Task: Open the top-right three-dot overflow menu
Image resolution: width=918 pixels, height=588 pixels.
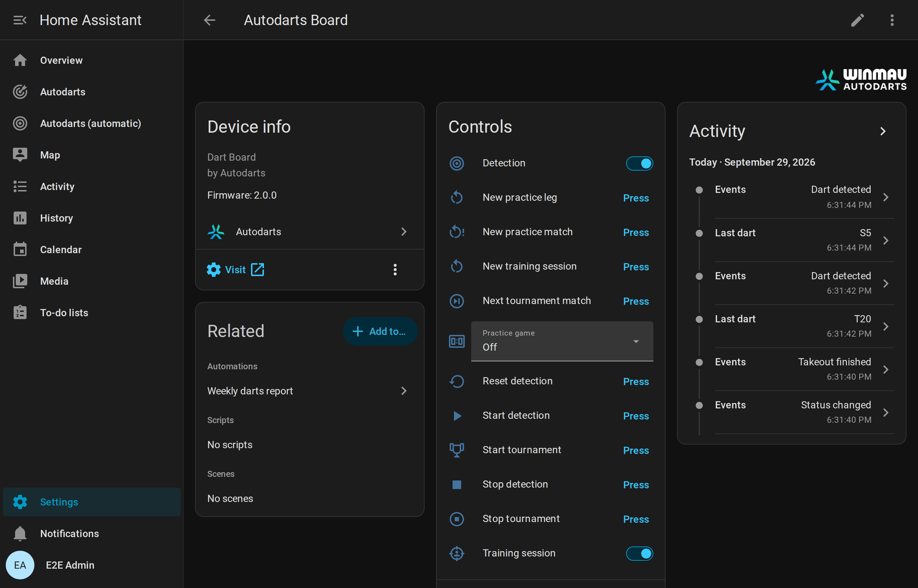Action: [x=892, y=20]
